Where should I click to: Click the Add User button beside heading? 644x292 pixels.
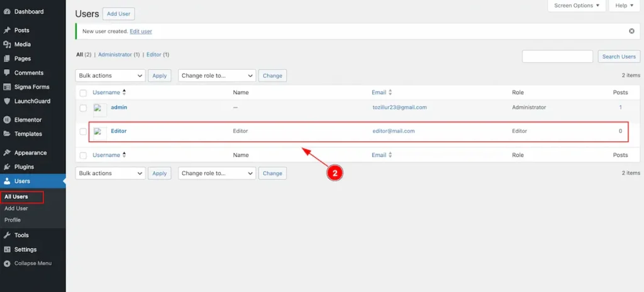(x=119, y=14)
